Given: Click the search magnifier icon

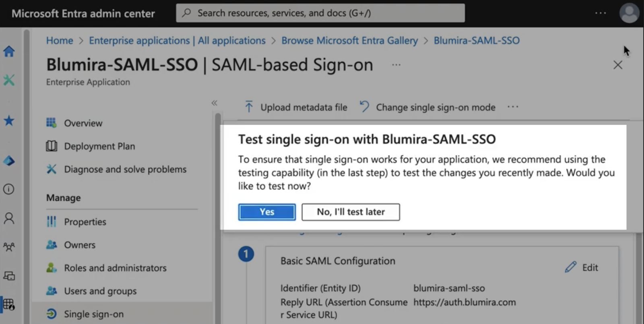Looking at the screenshot, I should 186,13.
